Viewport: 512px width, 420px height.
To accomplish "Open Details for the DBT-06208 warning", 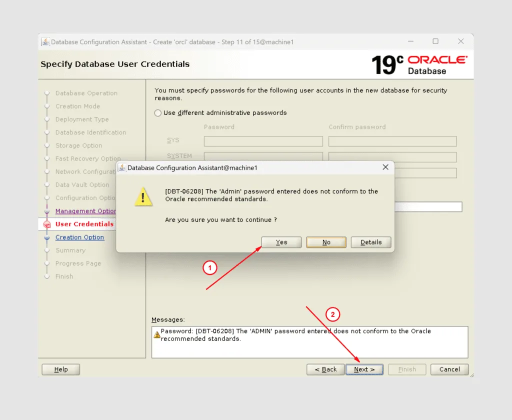I will click(x=370, y=242).
